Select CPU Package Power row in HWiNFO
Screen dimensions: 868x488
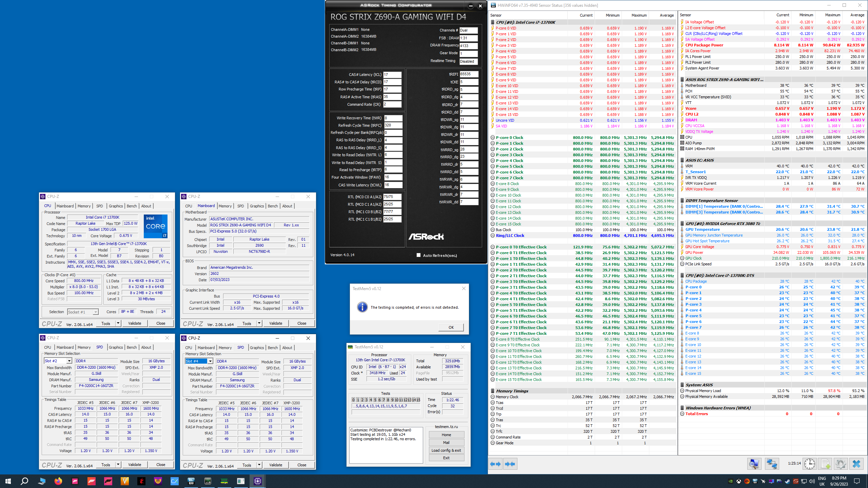(773, 45)
